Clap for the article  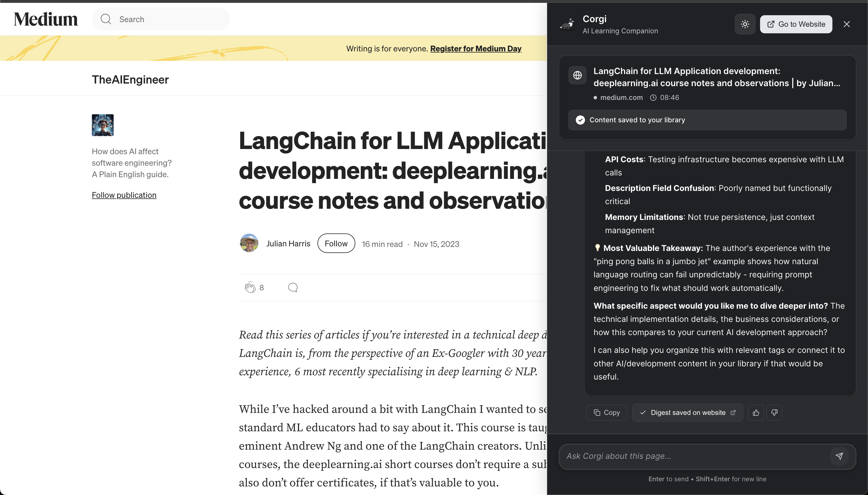tap(250, 287)
